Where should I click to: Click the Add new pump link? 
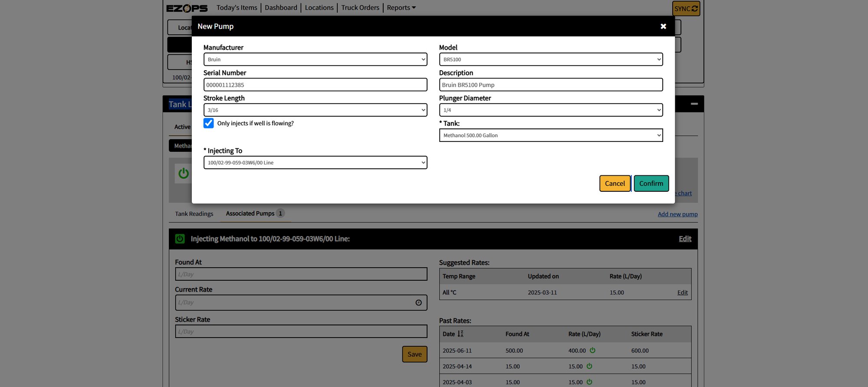(677, 214)
